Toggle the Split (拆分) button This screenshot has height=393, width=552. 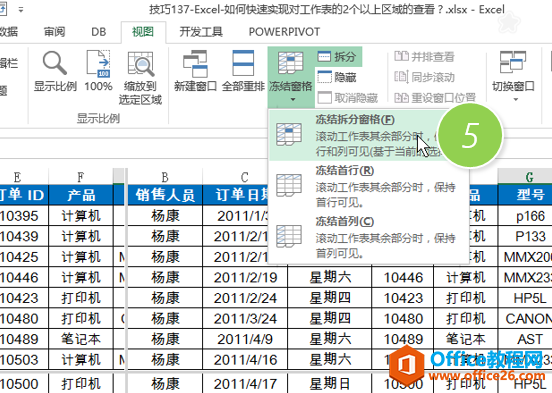(x=338, y=56)
